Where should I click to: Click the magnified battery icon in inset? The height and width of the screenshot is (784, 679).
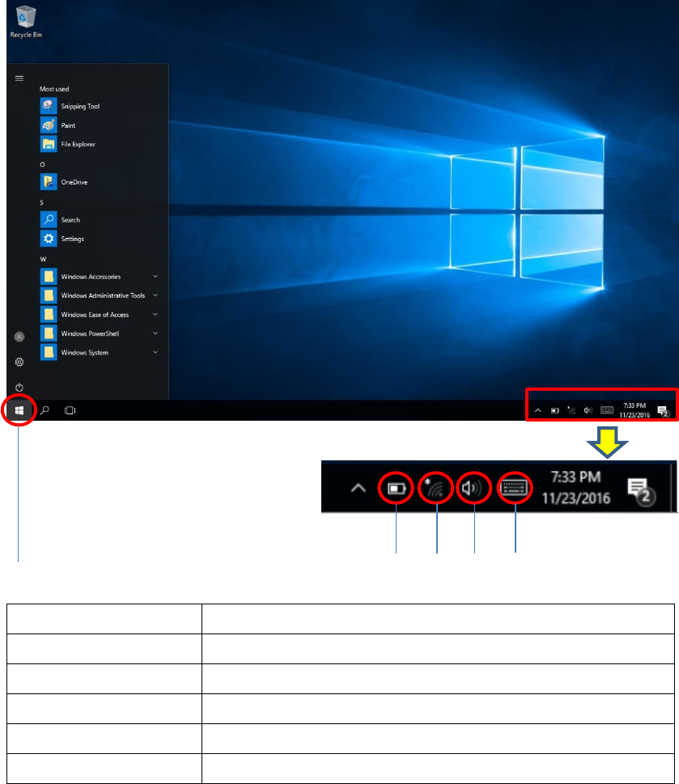tap(397, 488)
